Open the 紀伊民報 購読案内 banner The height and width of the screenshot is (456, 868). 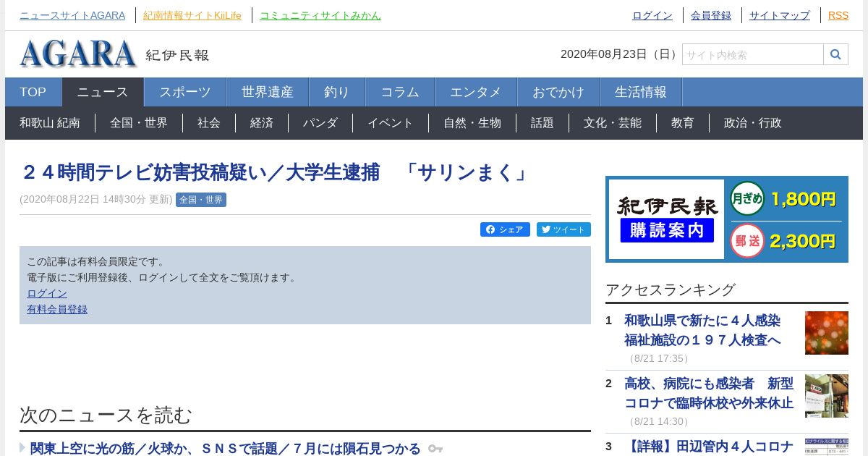tap(727, 219)
